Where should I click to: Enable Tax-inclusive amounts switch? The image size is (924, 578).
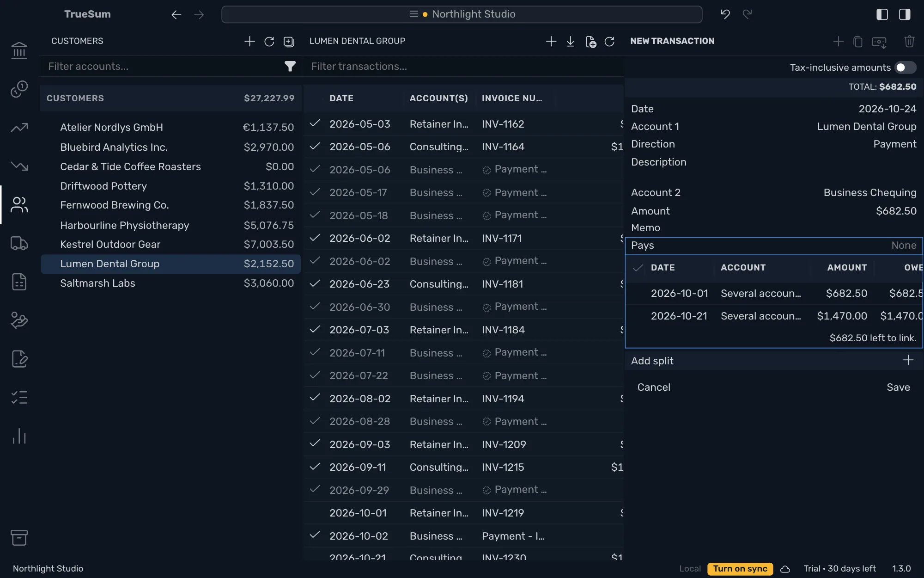[905, 68]
